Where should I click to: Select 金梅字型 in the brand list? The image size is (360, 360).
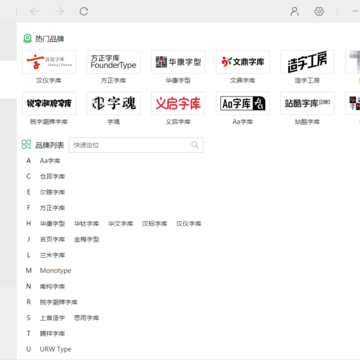[x=86, y=239]
